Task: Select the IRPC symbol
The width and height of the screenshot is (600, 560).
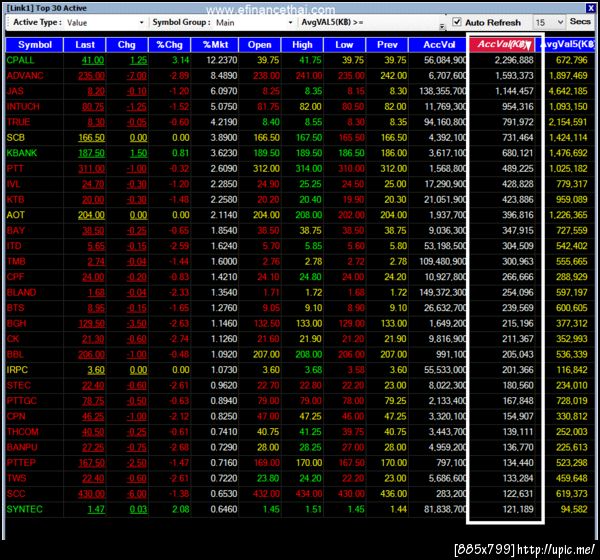Action: (x=17, y=370)
